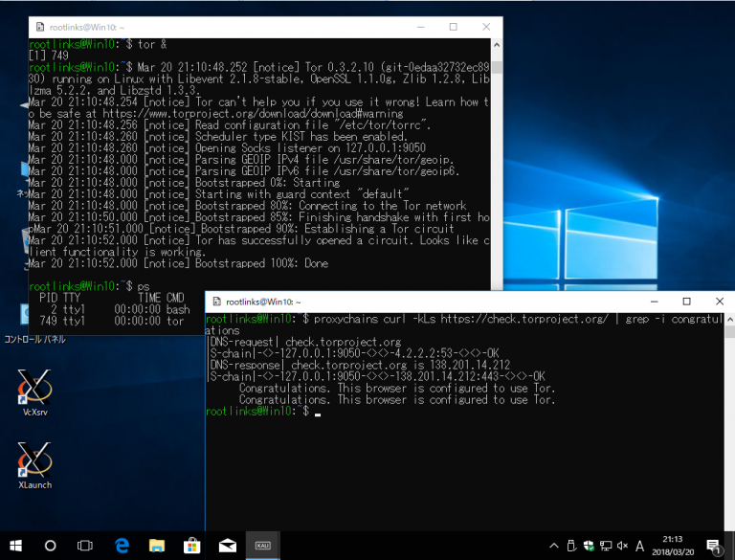Click the S-chain line with 138.201.14.212:443
Screen dimensions: 735x560
pos(375,376)
